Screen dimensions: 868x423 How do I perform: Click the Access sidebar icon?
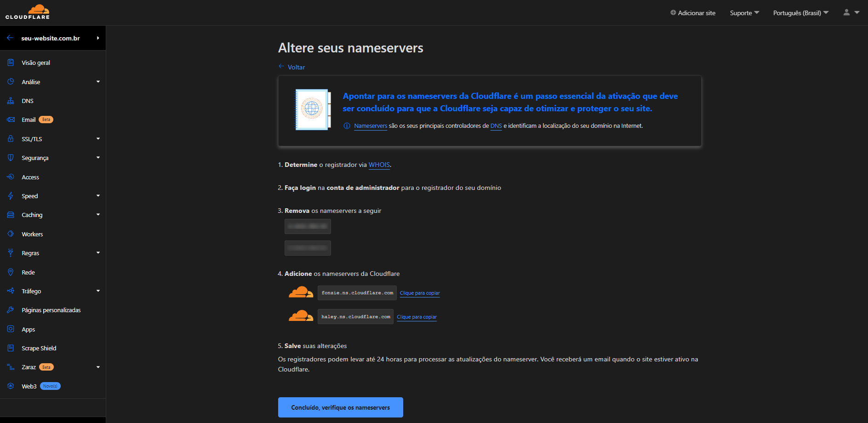click(x=11, y=177)
